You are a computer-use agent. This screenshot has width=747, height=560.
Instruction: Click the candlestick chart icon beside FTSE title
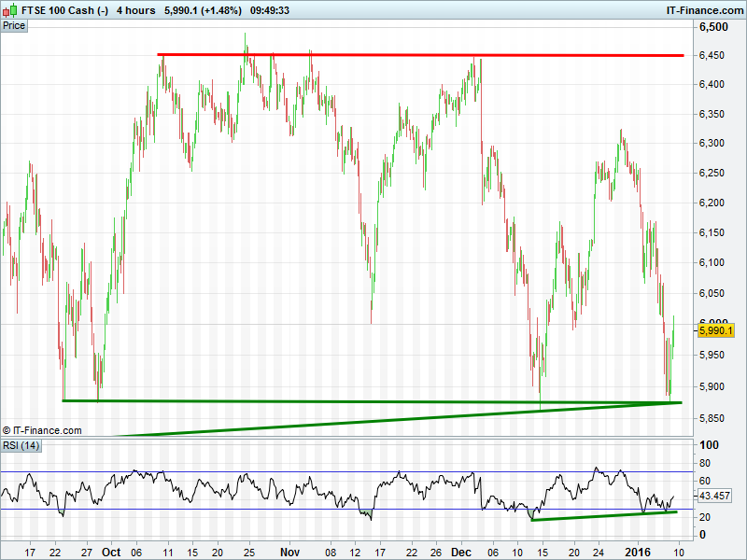click(x=10, y=10)
